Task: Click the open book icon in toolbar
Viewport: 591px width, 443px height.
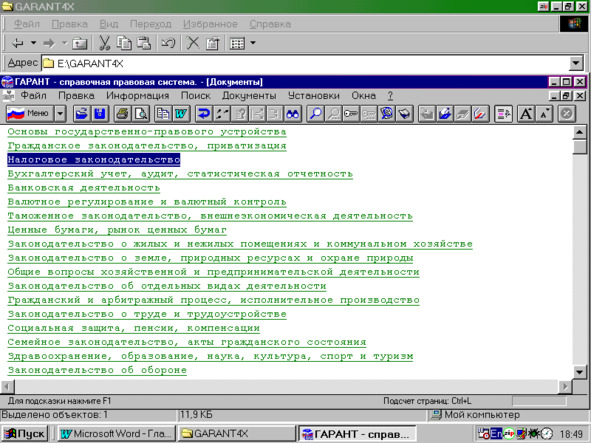Action: pyautogui.click(x=405, y=113)
